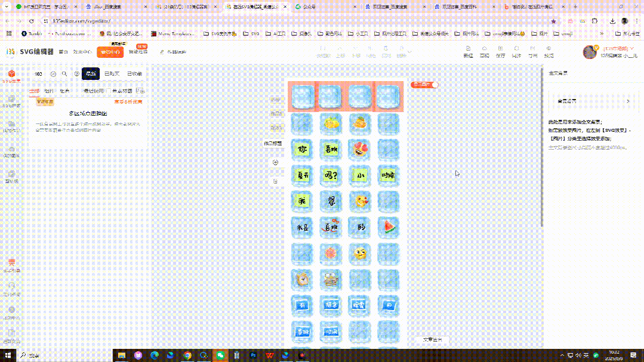This screenshot has height=362, width=644.
Task: Click the Windows Start button
Action: click(8, 355)
